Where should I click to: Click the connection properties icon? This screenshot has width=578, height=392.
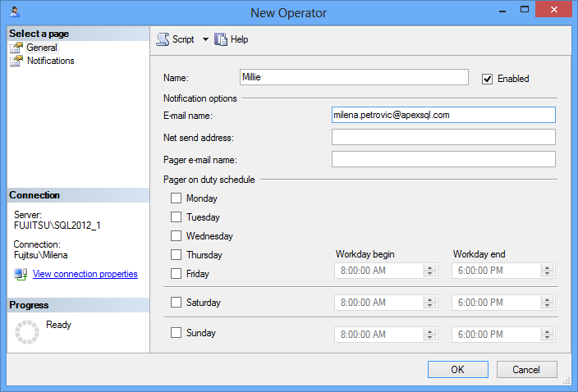(21, 274)
